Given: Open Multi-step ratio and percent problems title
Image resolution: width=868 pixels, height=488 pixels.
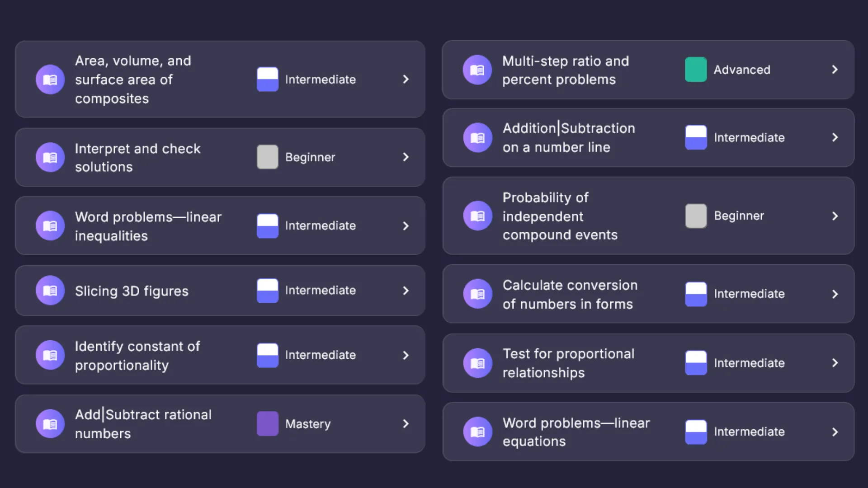Looking at the screenshot, I should point(565,70).
